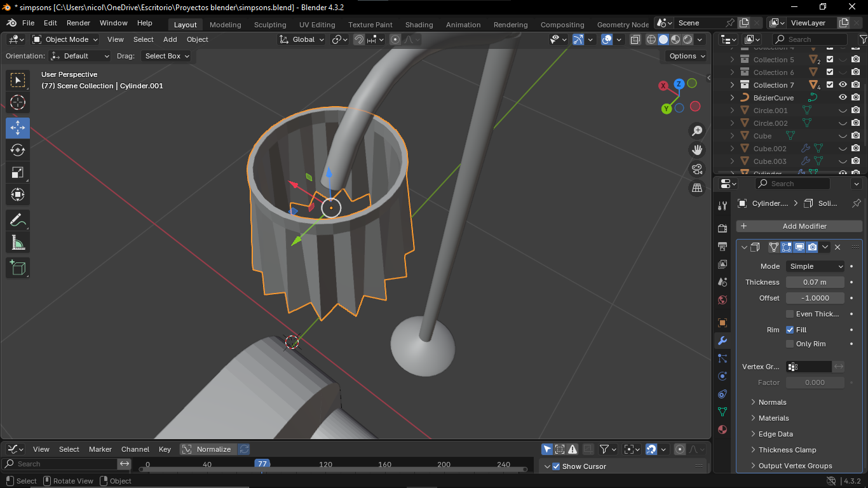Select the Measure tool
Viewport: 868px width, 488px height.
coord(18,243)
